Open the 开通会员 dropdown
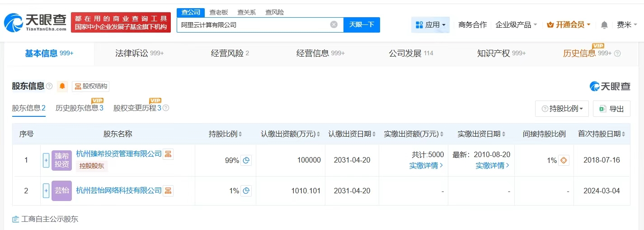This screenshot has height=230, width=644. pos(569,25)
